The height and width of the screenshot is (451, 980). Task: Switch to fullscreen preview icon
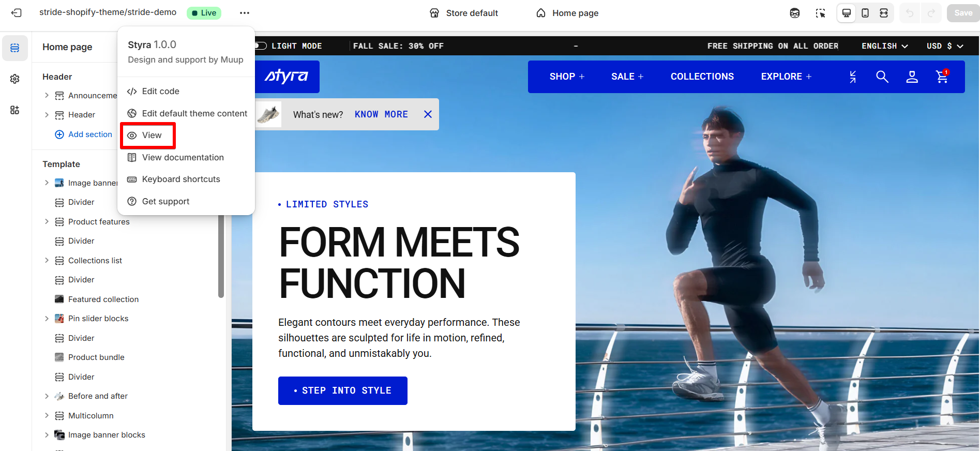884,13
